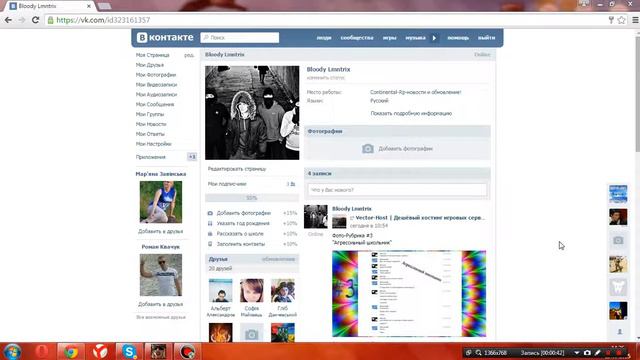Open "Мои Аудиозаписи" in the left menu

pos(156,94)
